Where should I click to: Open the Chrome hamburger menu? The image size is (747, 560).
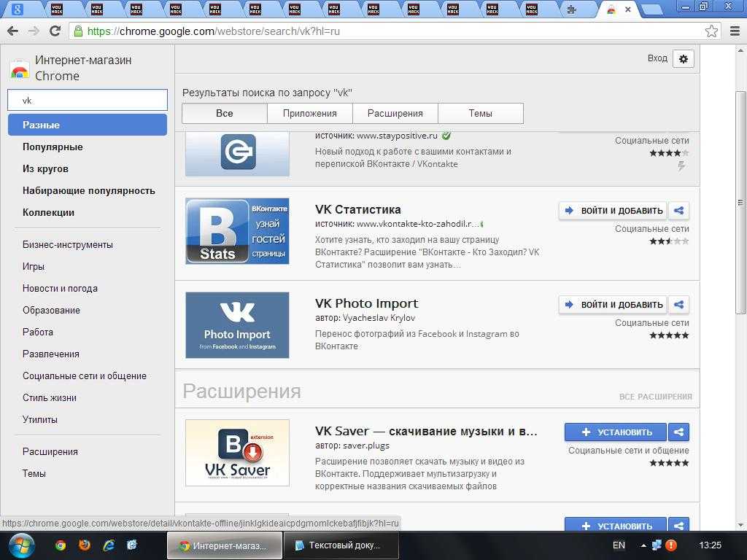[735, 31]
